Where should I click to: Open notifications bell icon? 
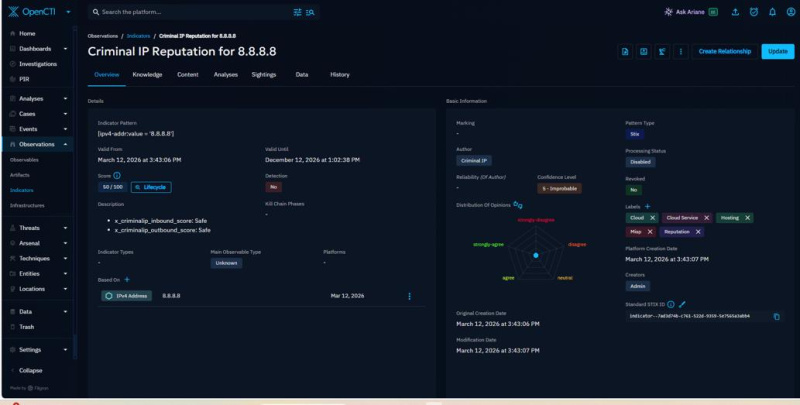click(x=772, y=12)
